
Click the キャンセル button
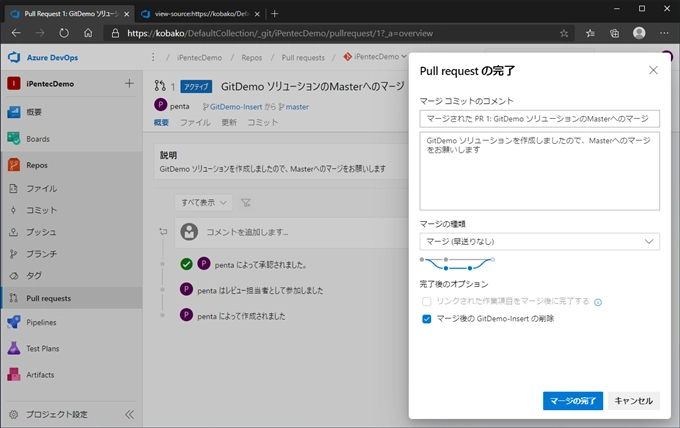pos(634,401)
